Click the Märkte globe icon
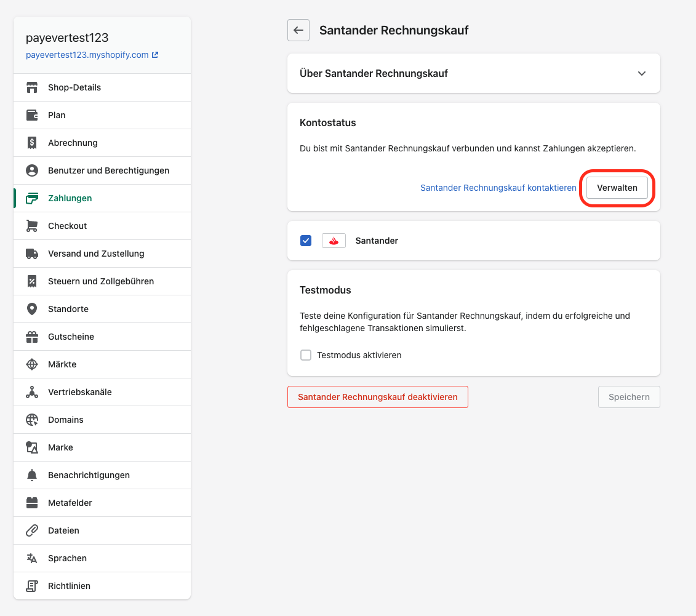The height and width of the screenshot is (616, 696). pos(32,364)
